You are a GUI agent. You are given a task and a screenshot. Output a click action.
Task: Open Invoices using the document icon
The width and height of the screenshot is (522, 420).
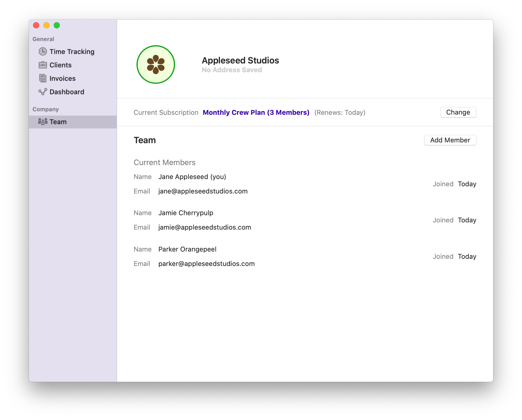click(x=43, y=78)
